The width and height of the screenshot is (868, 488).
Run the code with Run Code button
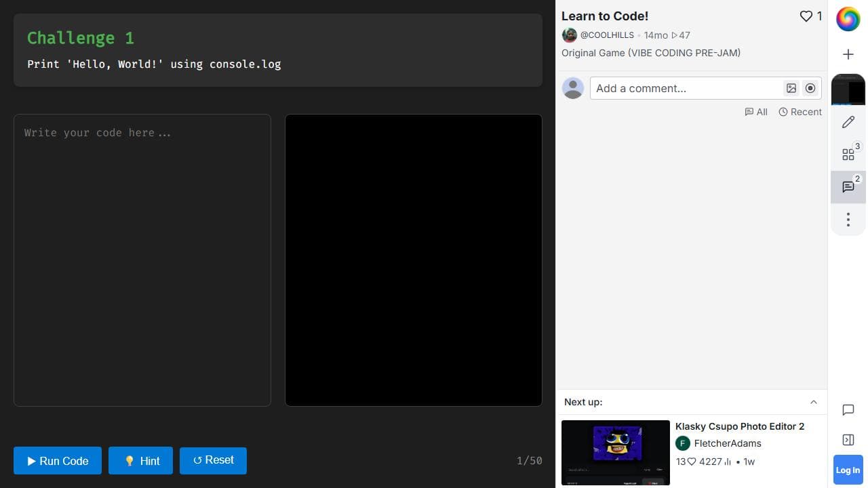(x=58, y=461)
